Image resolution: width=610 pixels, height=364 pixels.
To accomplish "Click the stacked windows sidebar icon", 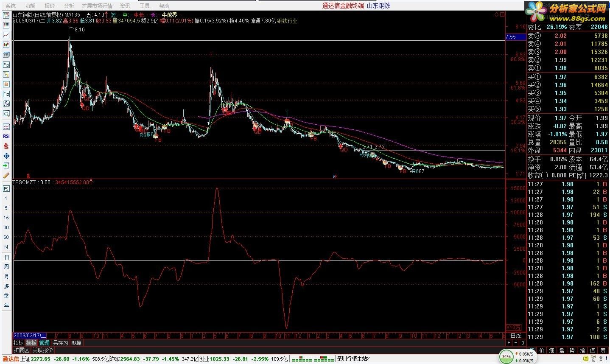I will [6, 55].
